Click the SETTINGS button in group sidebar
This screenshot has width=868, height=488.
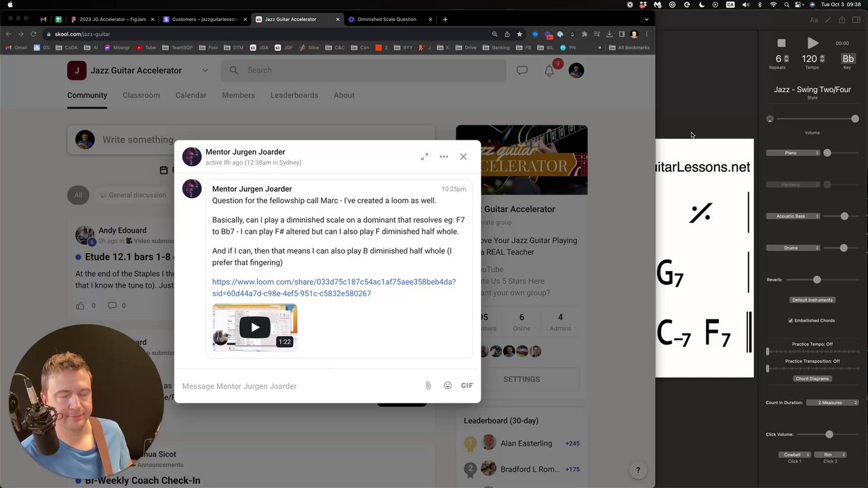pyautogui.click(x=521, y=380)
